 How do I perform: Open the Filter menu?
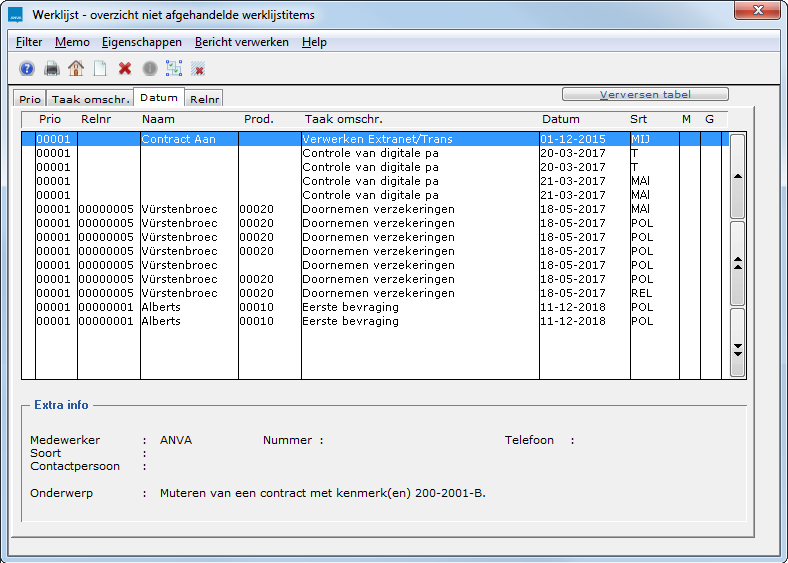tap(29, 42)
